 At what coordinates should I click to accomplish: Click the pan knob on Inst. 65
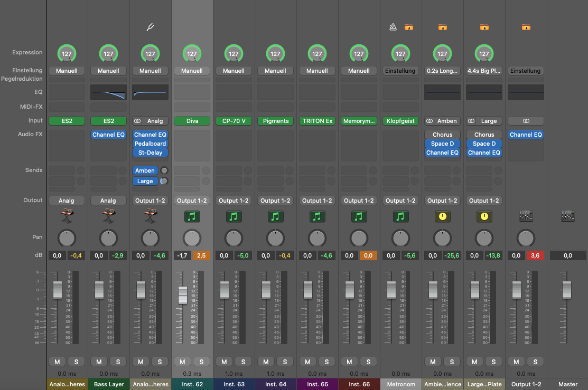(x=318, y=238)
